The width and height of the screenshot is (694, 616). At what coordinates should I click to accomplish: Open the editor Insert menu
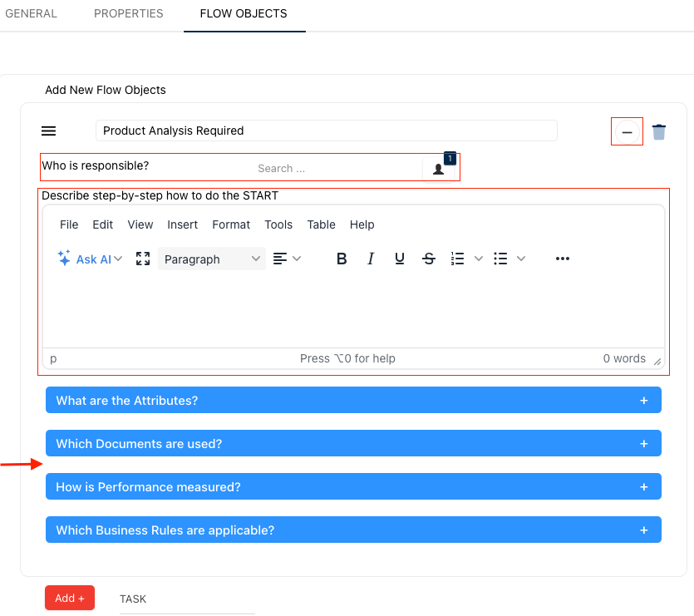pyautogui.click(x=182, y=225)
